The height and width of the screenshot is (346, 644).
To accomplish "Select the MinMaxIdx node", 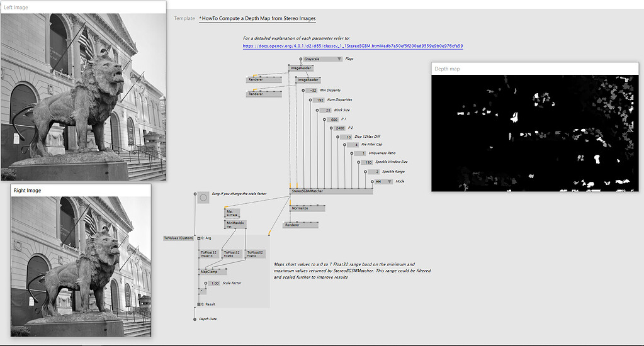I will click(x=235, y=224).
